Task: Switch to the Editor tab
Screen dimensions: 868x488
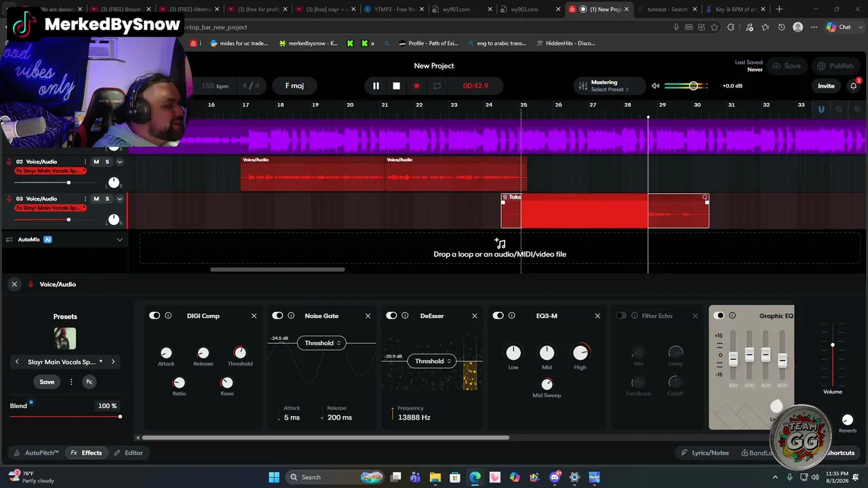Action: click(x=128, y=453)
